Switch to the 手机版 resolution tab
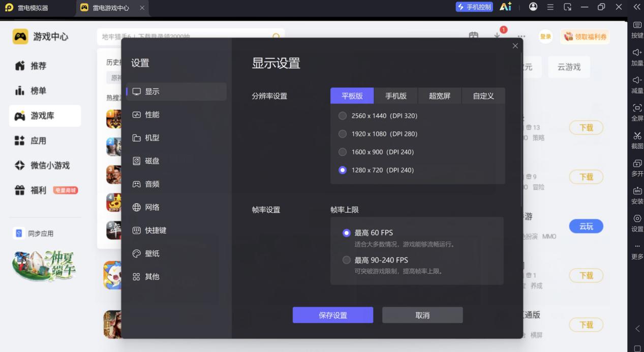This screenshot has width=644, height=352. (x=396, y=95)
